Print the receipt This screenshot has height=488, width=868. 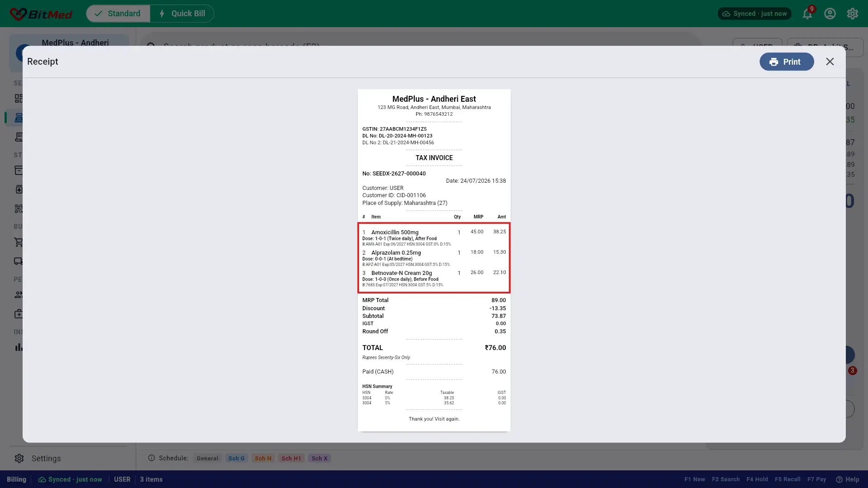pos(787,62)
